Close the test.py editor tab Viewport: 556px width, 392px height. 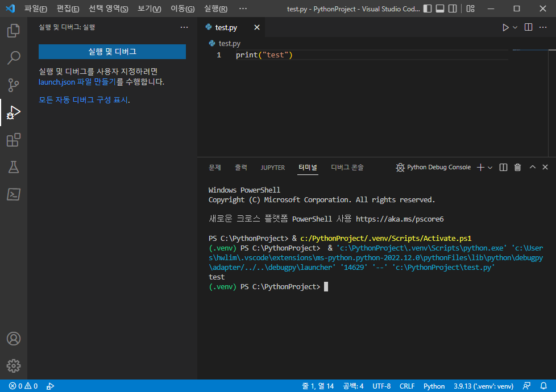click(257, 27)
